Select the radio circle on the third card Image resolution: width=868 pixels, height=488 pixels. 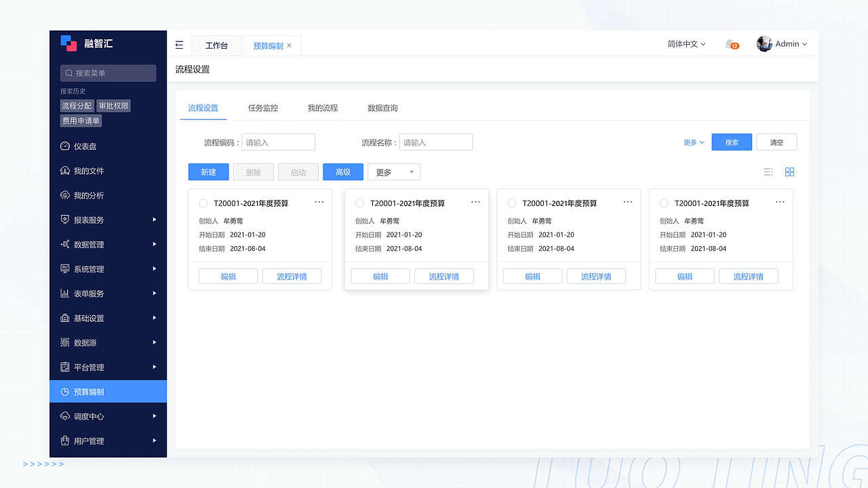point(512,203)
